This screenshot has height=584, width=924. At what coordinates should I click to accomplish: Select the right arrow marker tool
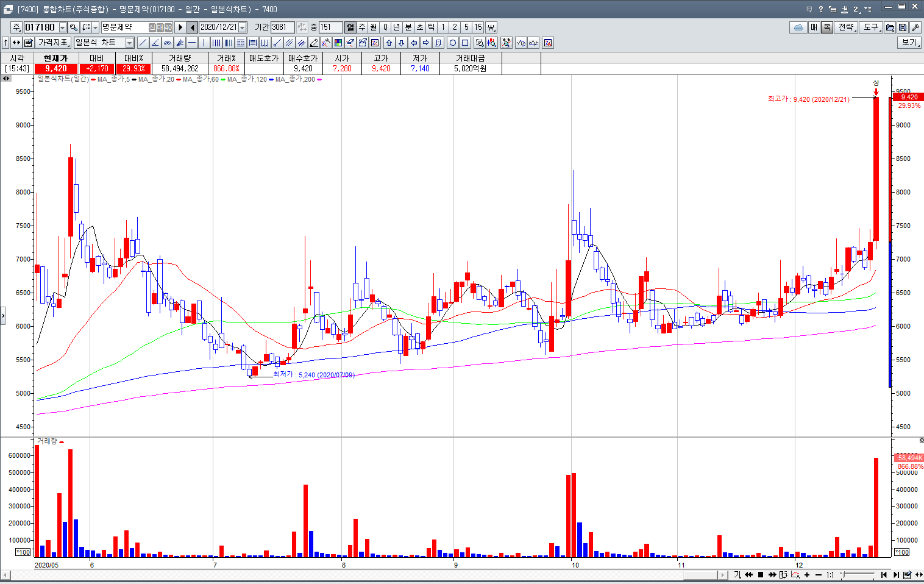pyautogui.click(x=426, y=43)
